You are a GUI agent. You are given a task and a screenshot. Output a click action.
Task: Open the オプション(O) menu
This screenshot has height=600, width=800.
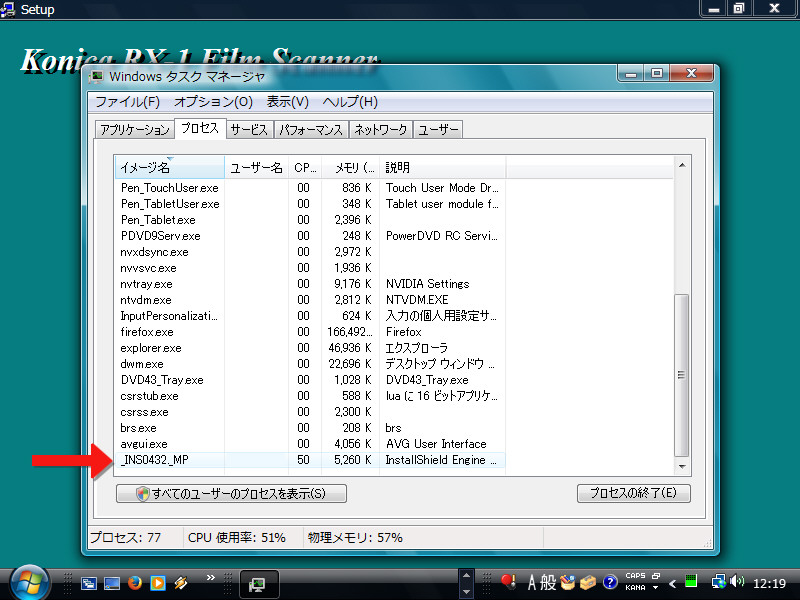(x=213, y=102)
